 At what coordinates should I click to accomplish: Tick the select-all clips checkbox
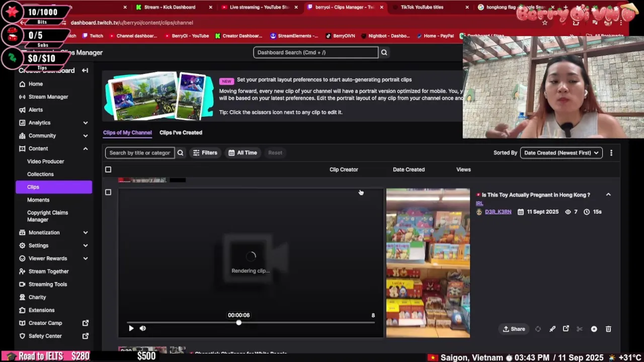click(108, 169)
